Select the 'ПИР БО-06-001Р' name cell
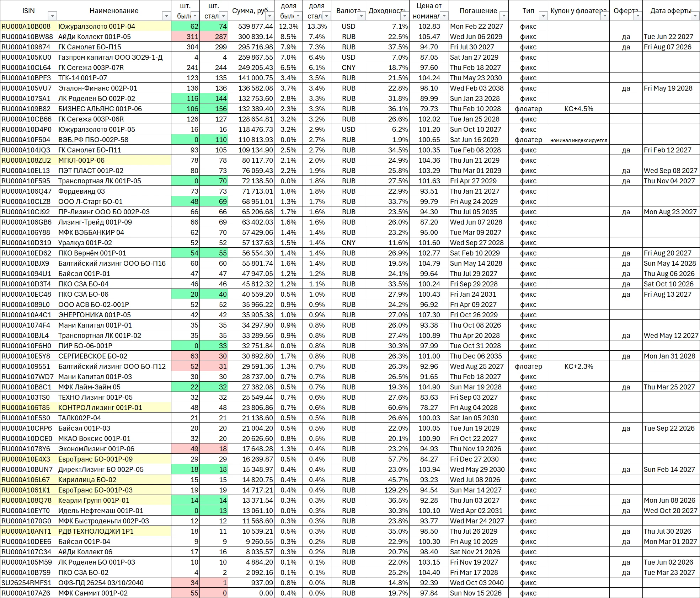The image size is (700, 598). tap(114, 346)
